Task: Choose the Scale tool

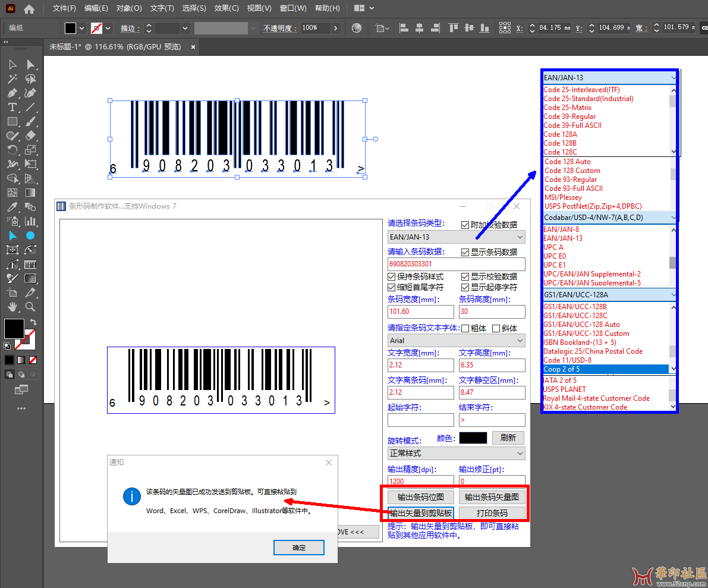Action: tap(30, 150)
